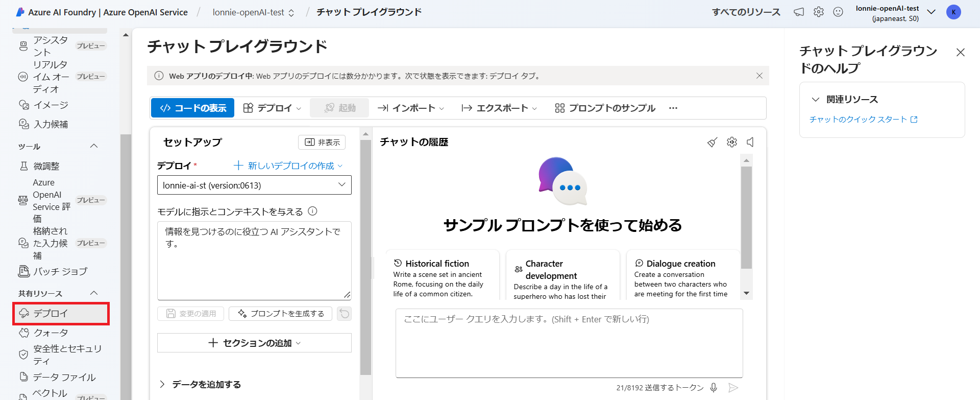Open the エクスポート toolbar dropdown
Screen dimensions: 980x400
(499, 108)
